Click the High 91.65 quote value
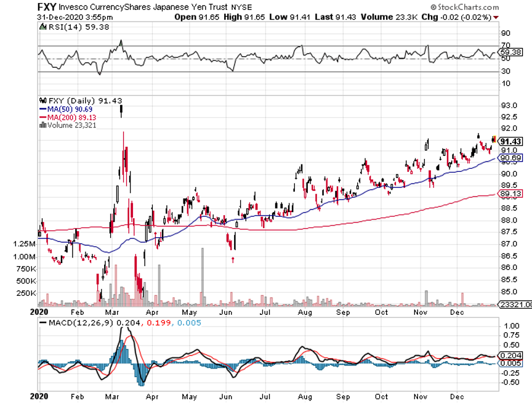Image resolution: width=532 pixels, height=403 pixels. tap(244, 17)
